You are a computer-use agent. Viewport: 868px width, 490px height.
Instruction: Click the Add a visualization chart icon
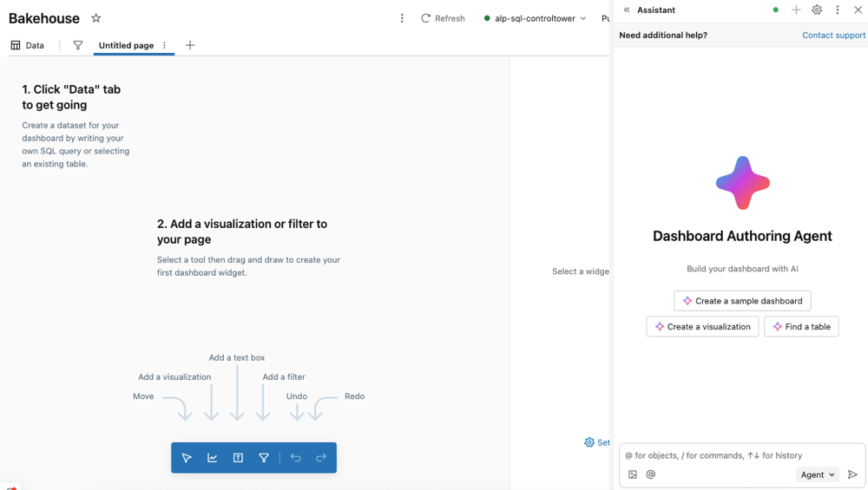tap(213, 458)
